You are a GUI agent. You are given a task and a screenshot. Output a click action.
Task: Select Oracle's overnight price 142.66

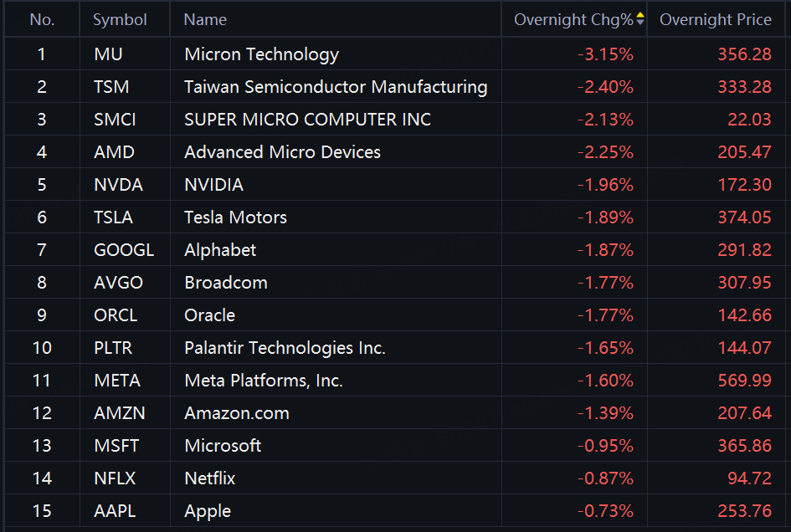[744, 315]
